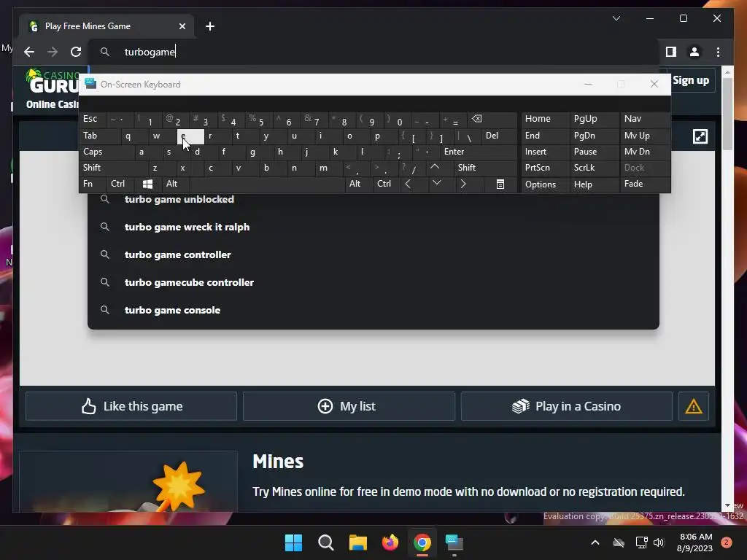Viewport: 747px width, 560px height.
Task: Click the fullscreen expand game icon
Action: tap(700, 136)
